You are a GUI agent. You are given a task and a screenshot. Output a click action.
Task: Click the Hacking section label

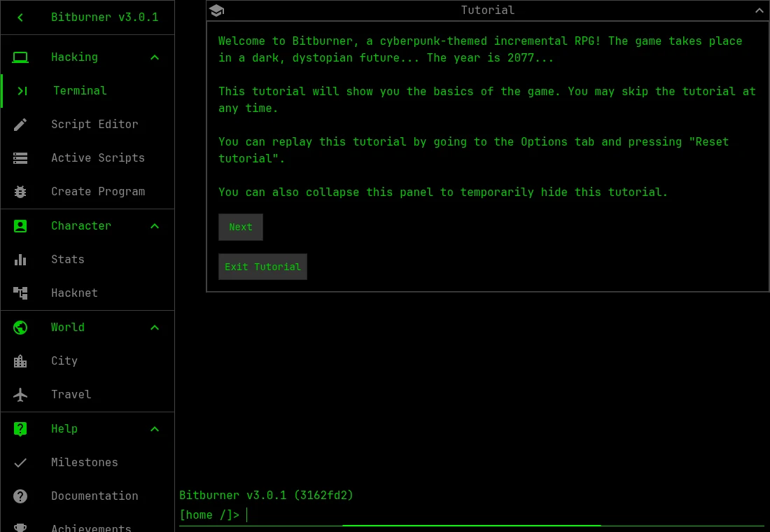[x=75, y=57]
